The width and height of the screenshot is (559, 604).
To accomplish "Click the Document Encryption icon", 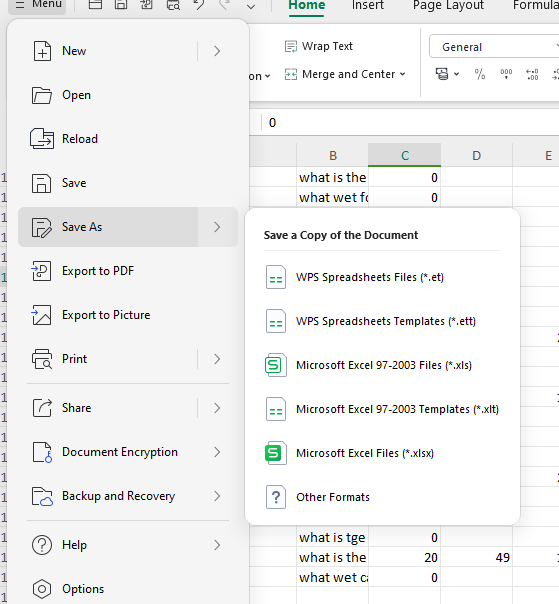I will [42, 452].
